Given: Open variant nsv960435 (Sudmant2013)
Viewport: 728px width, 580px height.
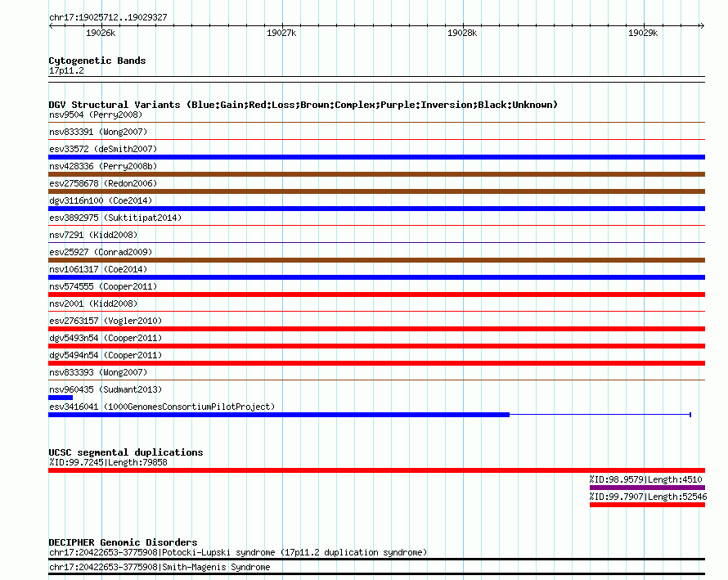Looking at the screenshot, I should (106, 389).
